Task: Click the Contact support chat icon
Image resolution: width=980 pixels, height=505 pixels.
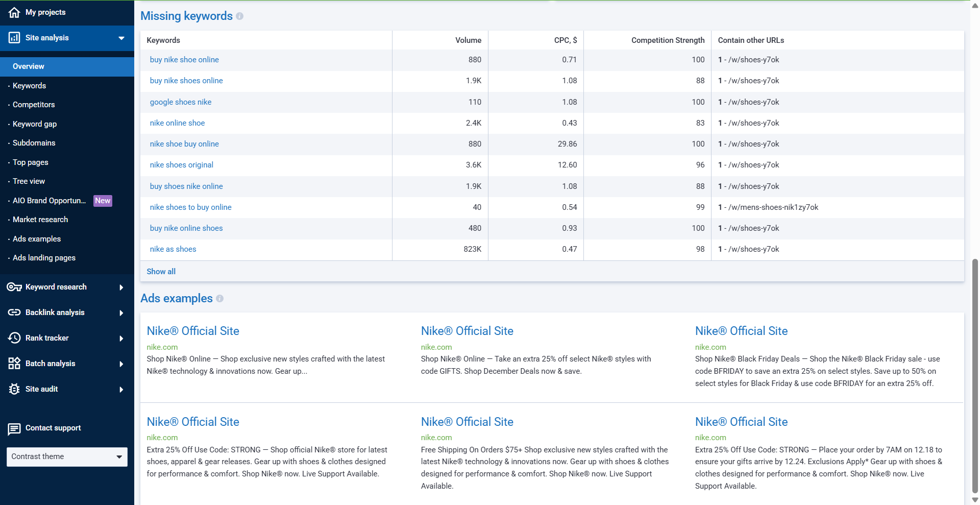Action: tap(14, 428)
